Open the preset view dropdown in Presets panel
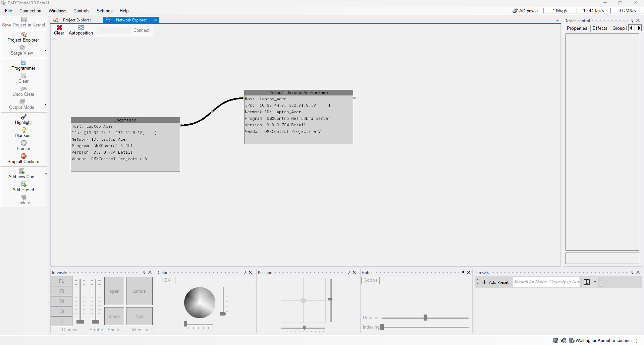The height and width of the screenshot is (345, 644). (595, 282)
